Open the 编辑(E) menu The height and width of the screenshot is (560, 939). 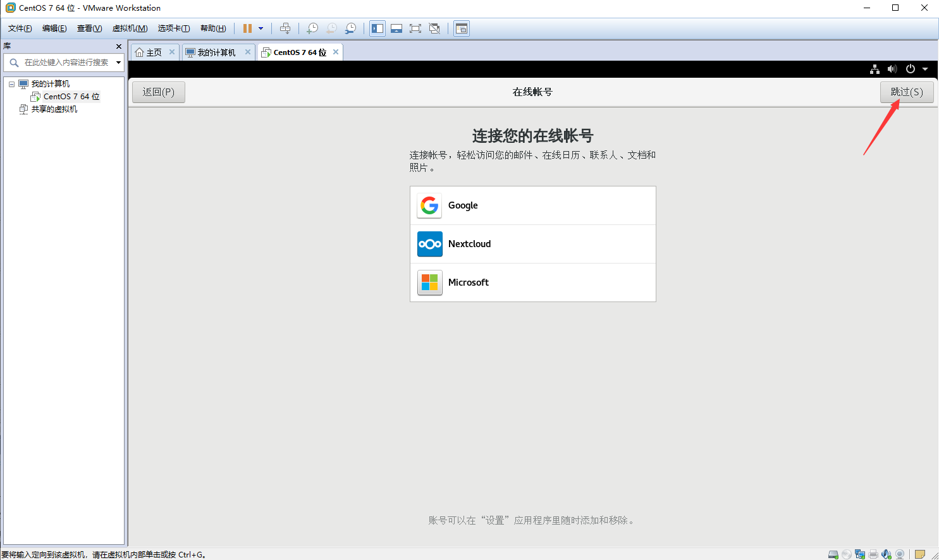click(x=54, y=28)
